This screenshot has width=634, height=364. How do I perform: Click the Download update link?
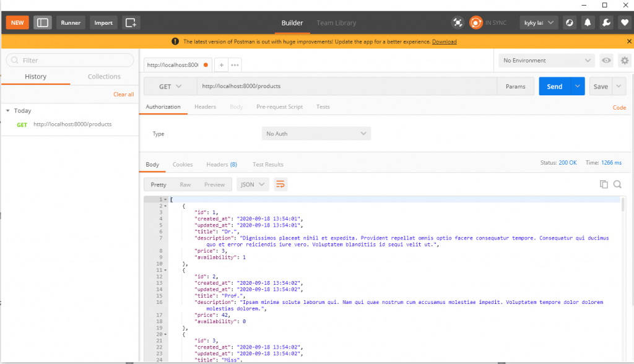(x=444, y=41)
